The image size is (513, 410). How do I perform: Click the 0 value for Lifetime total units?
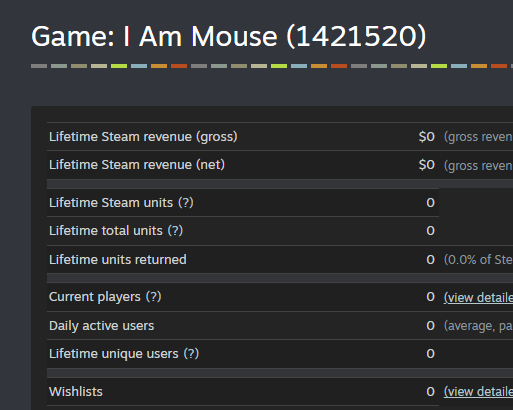[x=430, y=231]
